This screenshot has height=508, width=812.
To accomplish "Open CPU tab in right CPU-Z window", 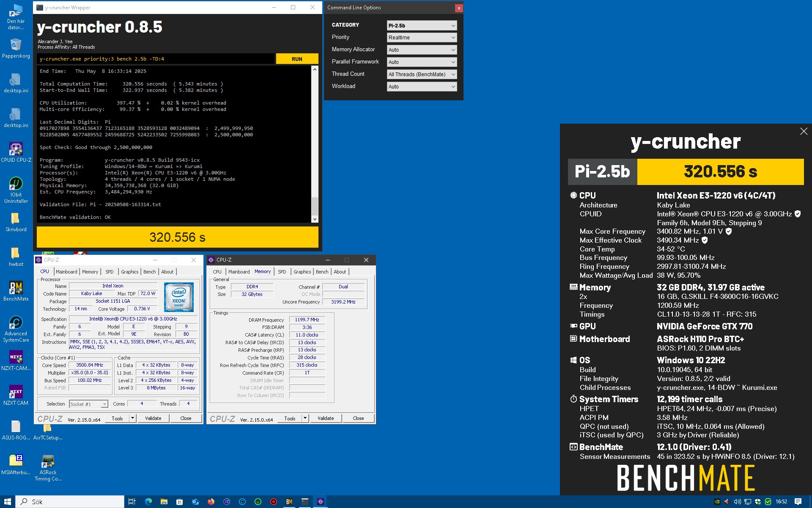I will [x=217, y=272].
